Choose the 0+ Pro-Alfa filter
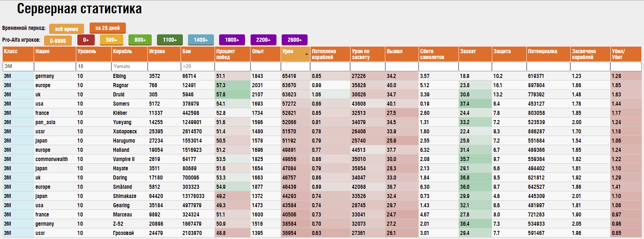The width and height of the screenshot is (644, 239). tap(86, 40)
